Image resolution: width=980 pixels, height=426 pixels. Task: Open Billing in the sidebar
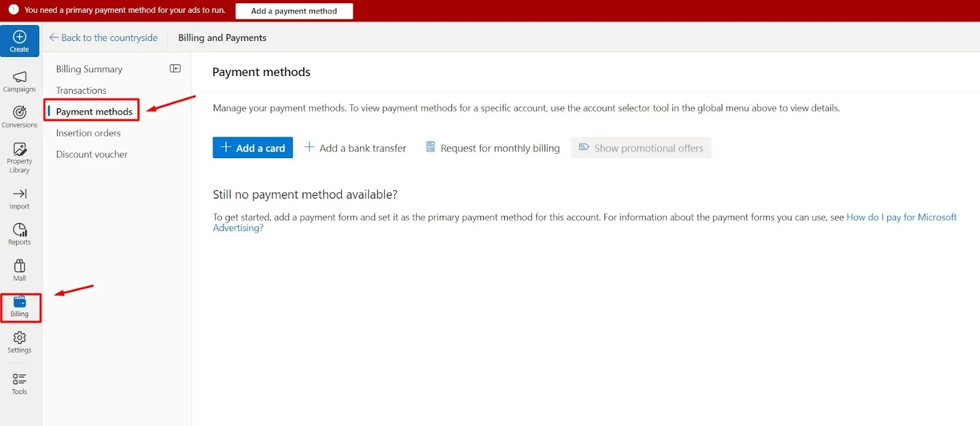click(20, 306)
